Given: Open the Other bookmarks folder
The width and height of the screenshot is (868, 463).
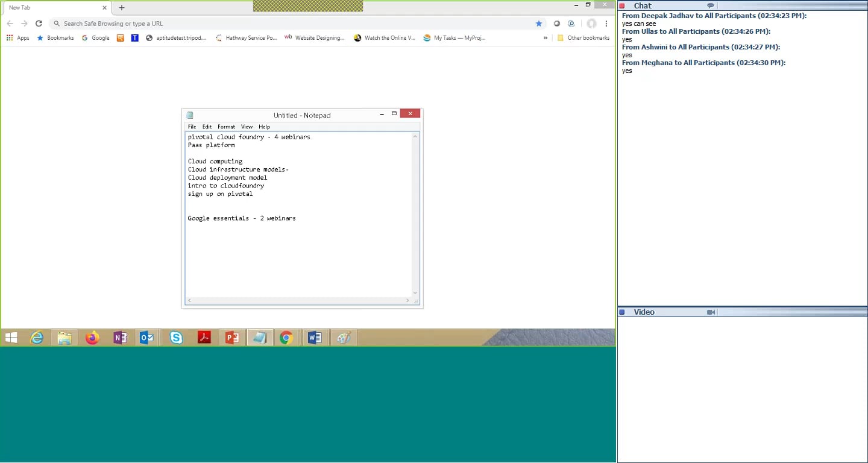Looking at the screenshot, I should pyautogui.click(x=583, y=38).
